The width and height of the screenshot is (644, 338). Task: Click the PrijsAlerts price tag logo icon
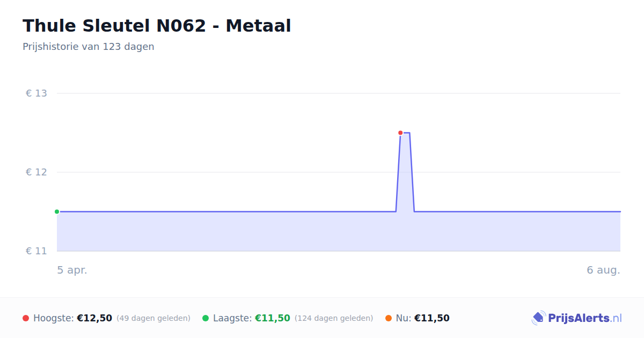(538, 318)
